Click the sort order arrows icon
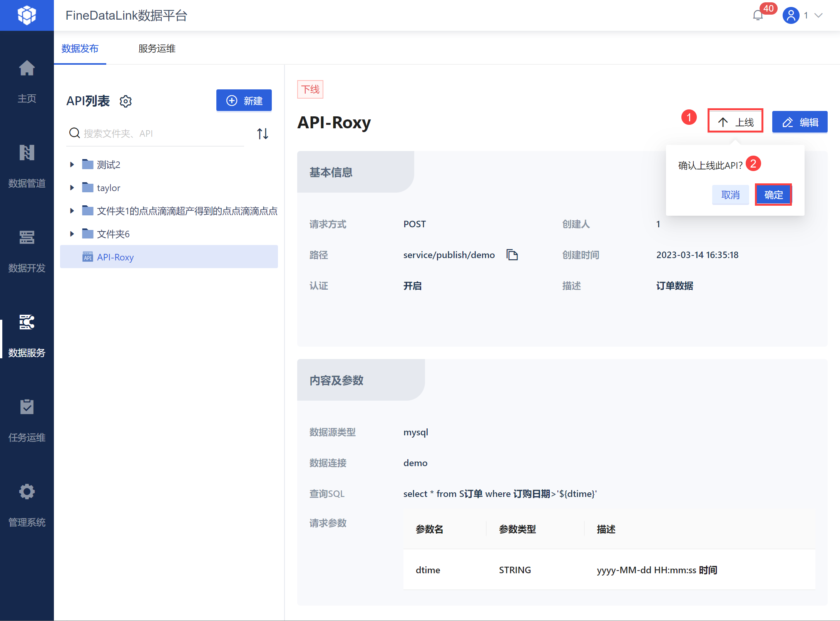Screen dimensions: 840x621 pos(263,134)
